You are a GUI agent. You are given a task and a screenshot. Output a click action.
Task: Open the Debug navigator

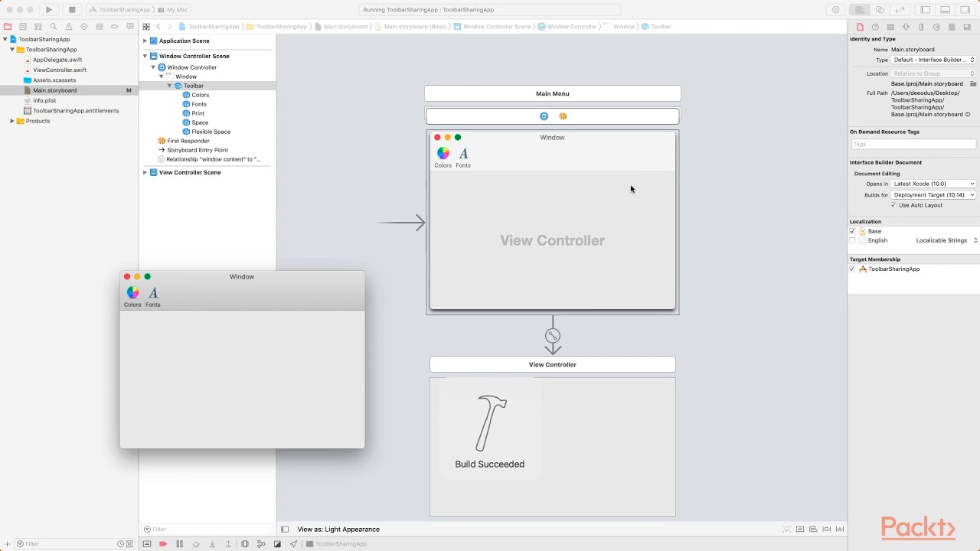pos(100,27)
